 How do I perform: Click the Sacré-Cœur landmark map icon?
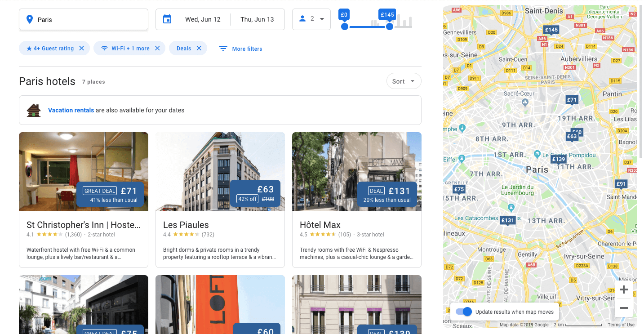pyautogui.click(x=525, y=102)
